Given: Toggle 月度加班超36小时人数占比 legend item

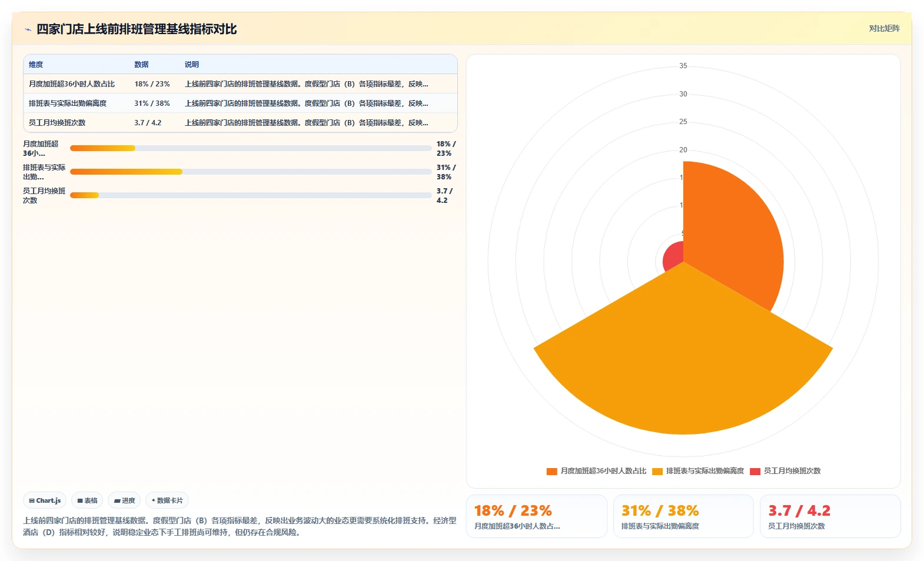Looking at the screenshot, I should coord(596,471).
